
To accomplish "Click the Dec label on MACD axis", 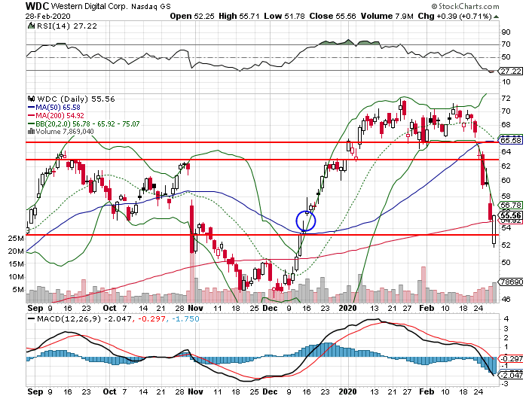I will [270, 391].
